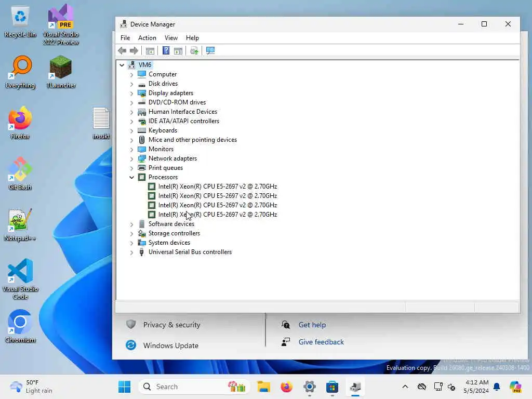Select the fourth Intel Xeon processor entry

click(x=218, y=215)
